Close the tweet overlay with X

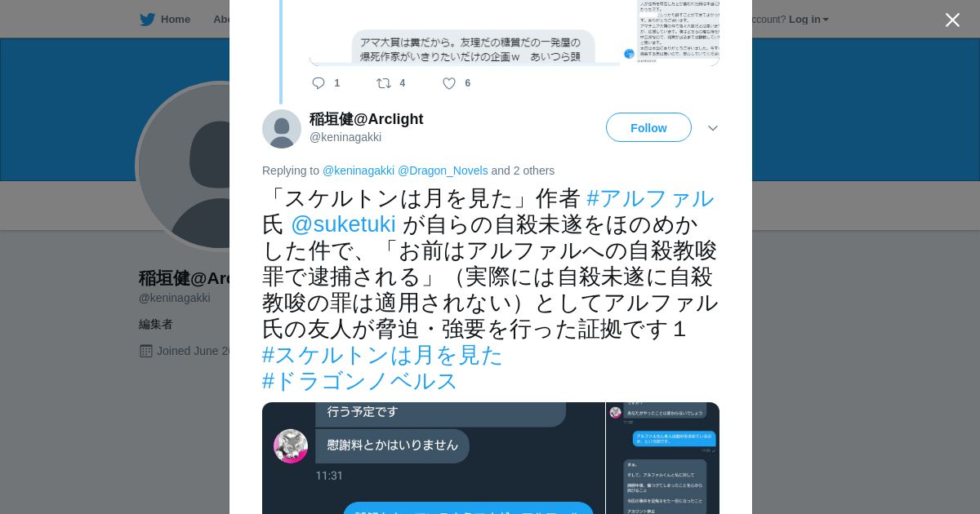coord(952,20)
